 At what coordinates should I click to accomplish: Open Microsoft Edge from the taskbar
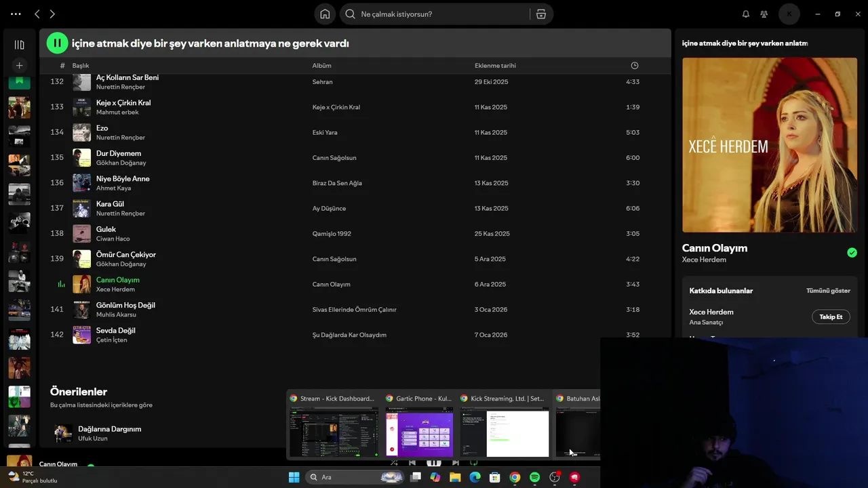click(475, 477)
